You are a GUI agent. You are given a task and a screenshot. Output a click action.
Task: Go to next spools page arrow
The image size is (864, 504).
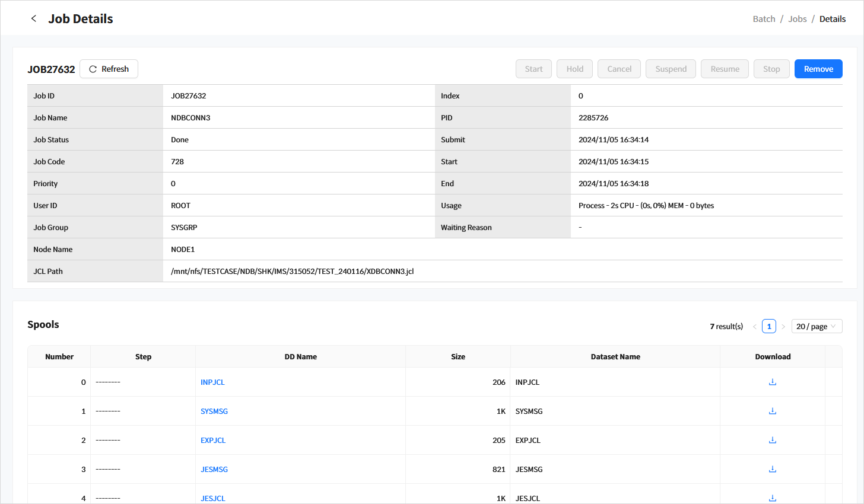coord(783,327)
